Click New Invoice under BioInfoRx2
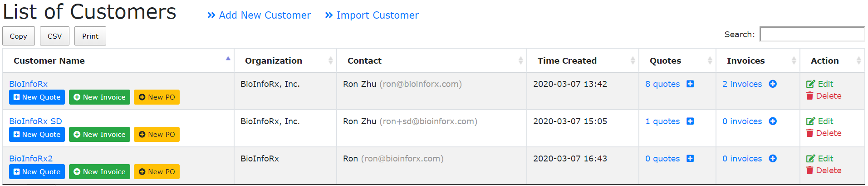Screen dimensions: 868x186 [99, 172]
